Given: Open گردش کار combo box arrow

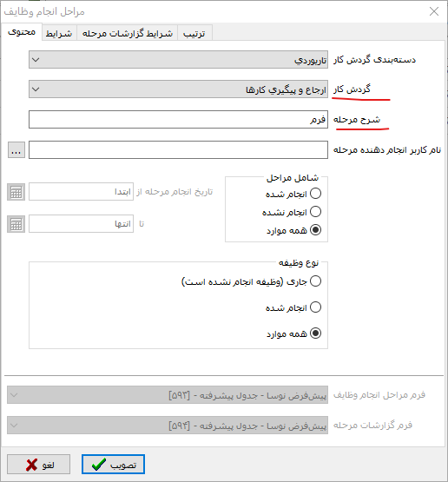Looking at the screenshot, I should pos(36,89).
